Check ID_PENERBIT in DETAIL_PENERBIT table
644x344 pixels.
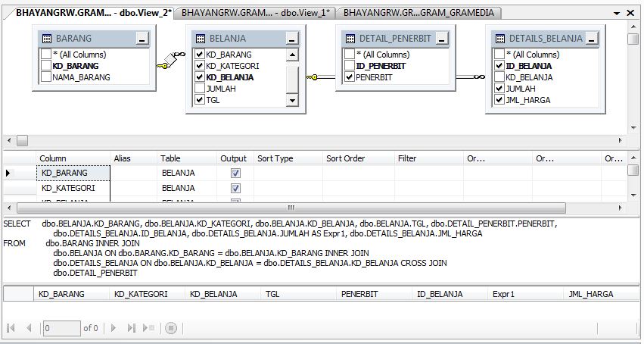pos(350,66)
